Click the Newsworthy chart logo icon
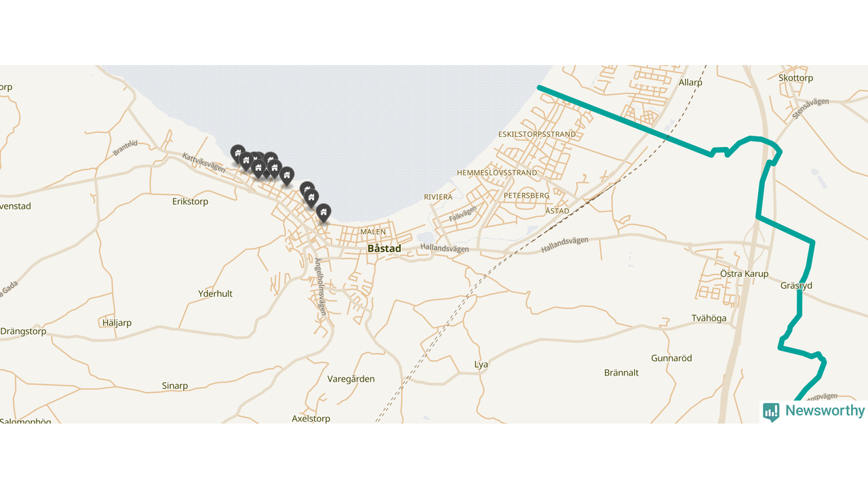868x488 pixels. pyautogui.click(x=771, y=411)
